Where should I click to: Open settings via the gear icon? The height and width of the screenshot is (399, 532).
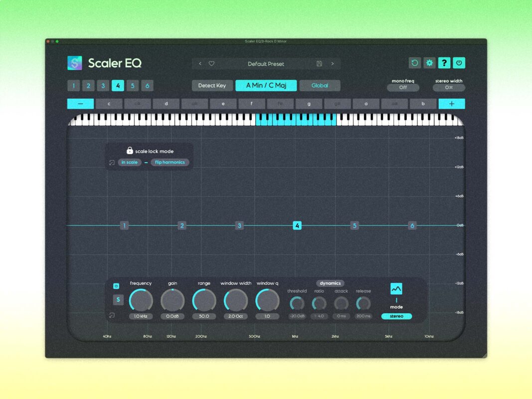(429, 63)
